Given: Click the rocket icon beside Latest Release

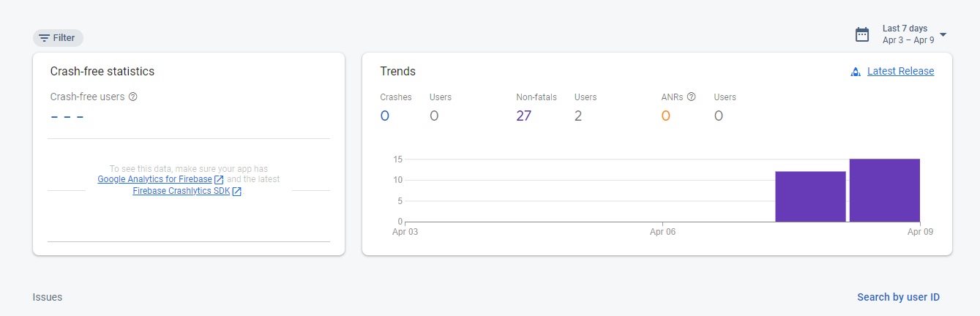Looking at the screenshot, I should [x=855, y=72].
